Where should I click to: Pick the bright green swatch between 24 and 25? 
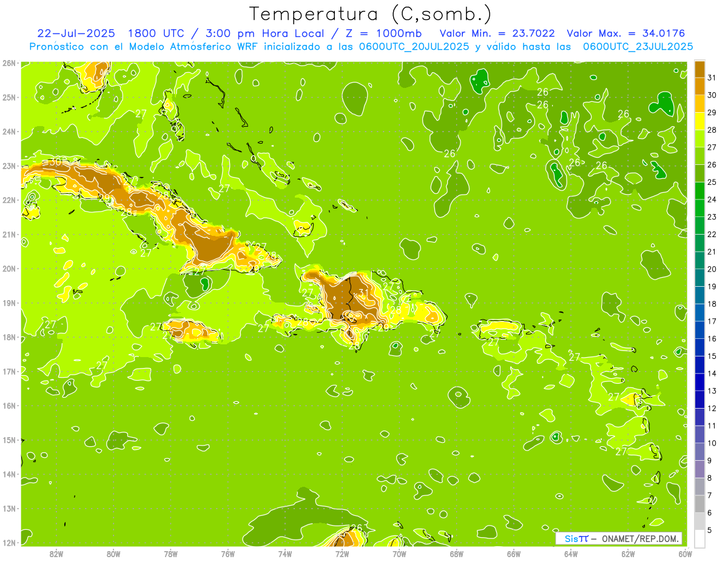pyautogui.click(x=700, y=190)
